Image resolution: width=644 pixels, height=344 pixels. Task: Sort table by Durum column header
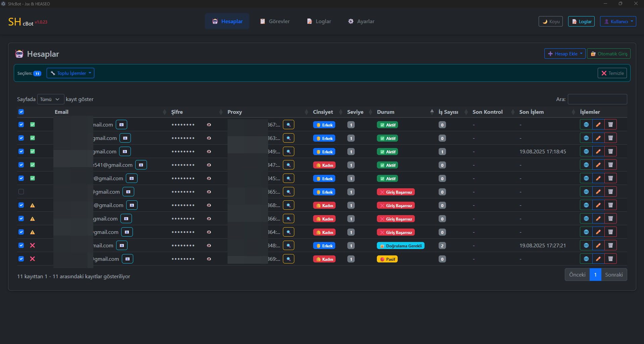(405, 112)
